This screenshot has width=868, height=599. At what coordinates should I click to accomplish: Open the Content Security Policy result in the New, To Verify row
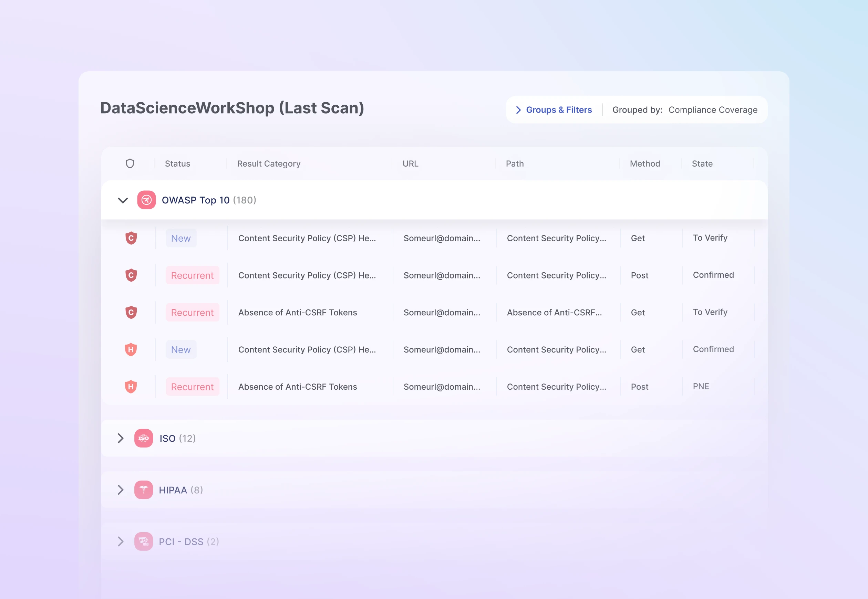tap(307, 238)
